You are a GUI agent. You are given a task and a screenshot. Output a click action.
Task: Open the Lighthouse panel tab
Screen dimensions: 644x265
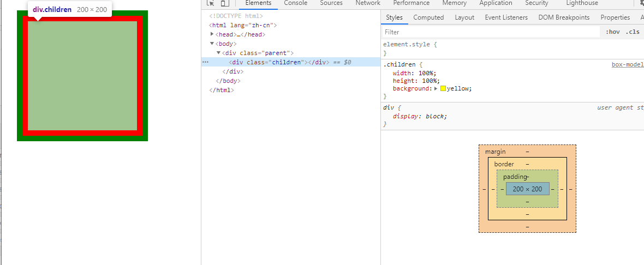tap(582, 3)
